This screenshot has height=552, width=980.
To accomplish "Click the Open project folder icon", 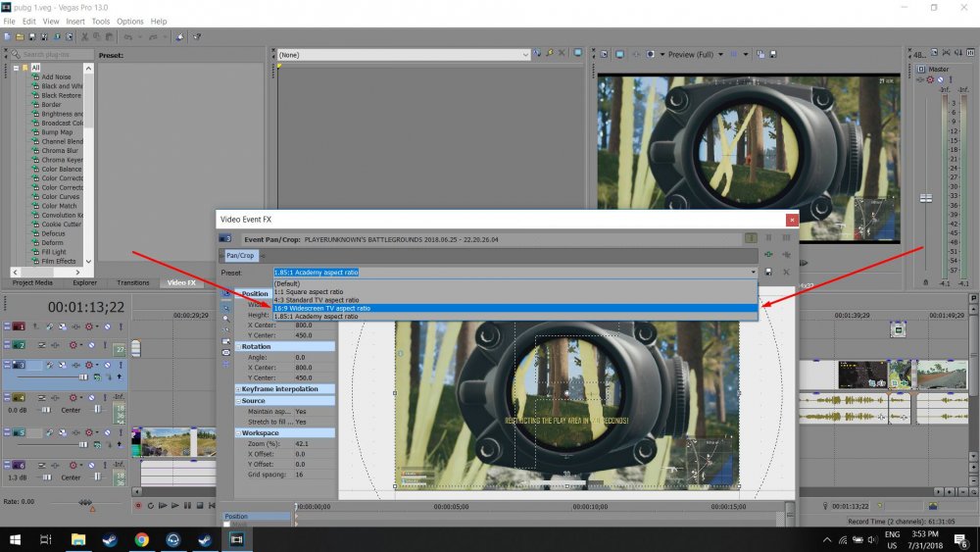I will click(x=20, y=37).
